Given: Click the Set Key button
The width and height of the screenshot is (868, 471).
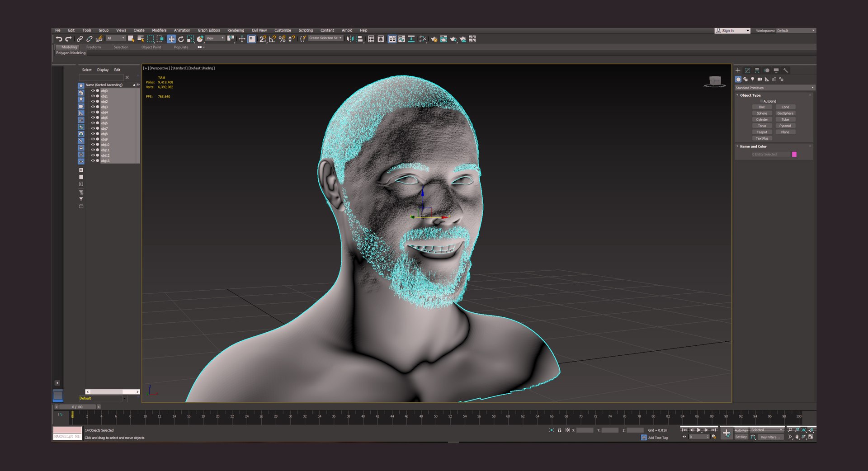Looking at the screenshot, I should 741,437.
